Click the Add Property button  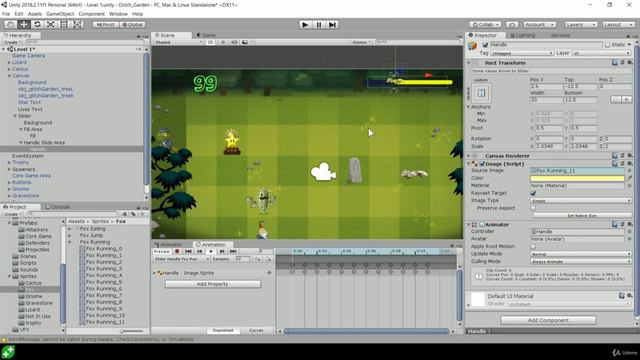click(x=213, y=284)
